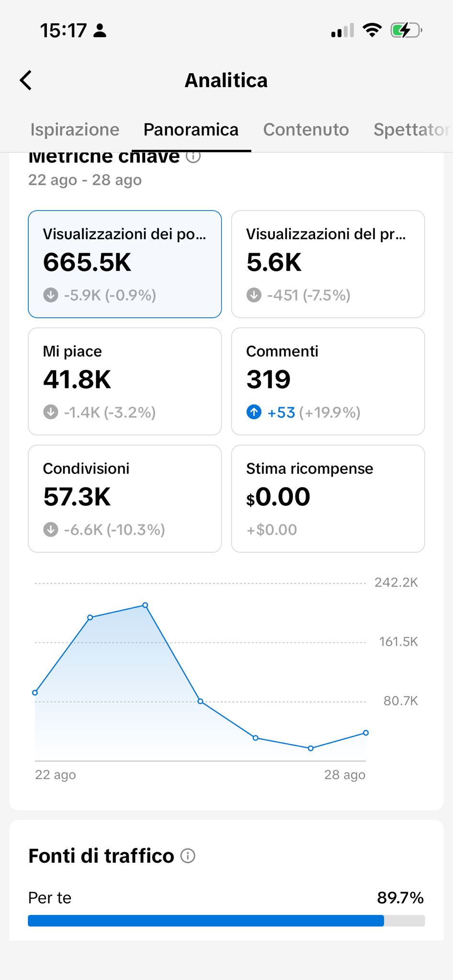Screen dimensions: 453x980
Task: Tap the chart's highest peak data point
Action: coord(145,605)
